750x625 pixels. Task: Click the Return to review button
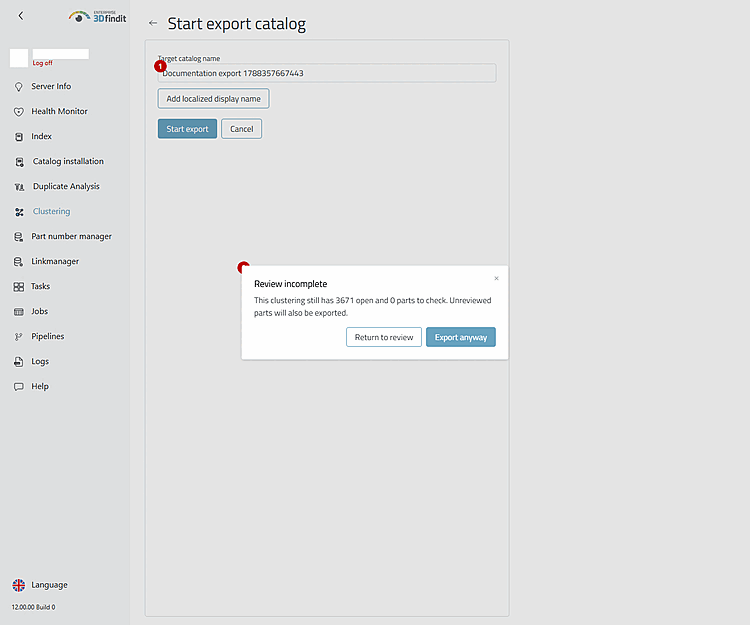click(x=384, y=337)
